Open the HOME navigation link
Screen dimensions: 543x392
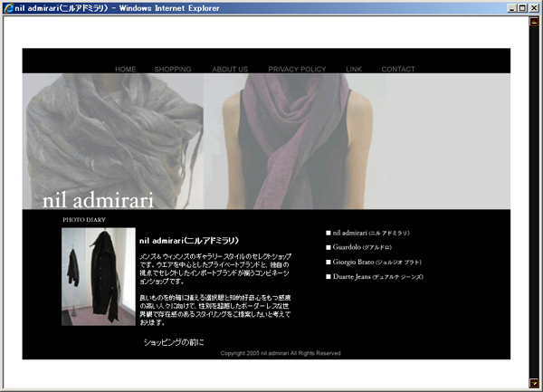[x=126, y=69]
